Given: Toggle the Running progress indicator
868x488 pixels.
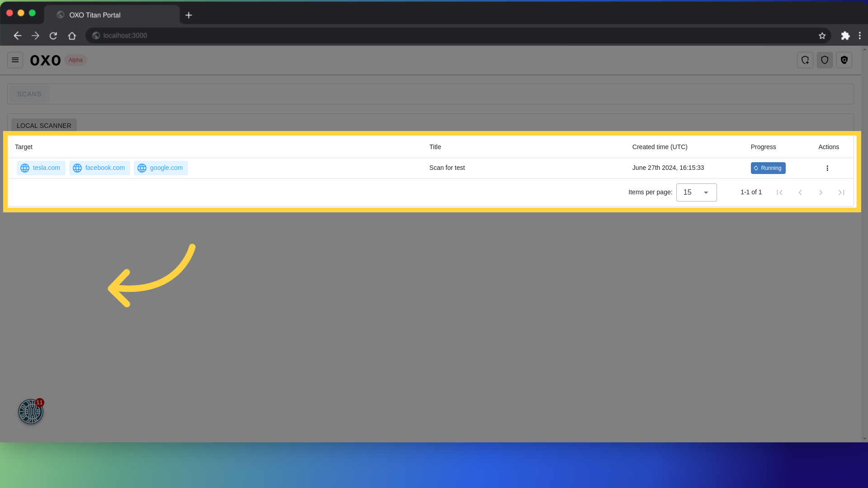Looking at the screenshot, I should tap(769, 168).
